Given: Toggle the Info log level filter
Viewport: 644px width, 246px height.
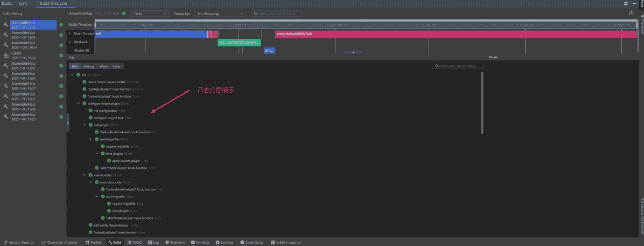Looking at the screenshot, I should [75, 66].
